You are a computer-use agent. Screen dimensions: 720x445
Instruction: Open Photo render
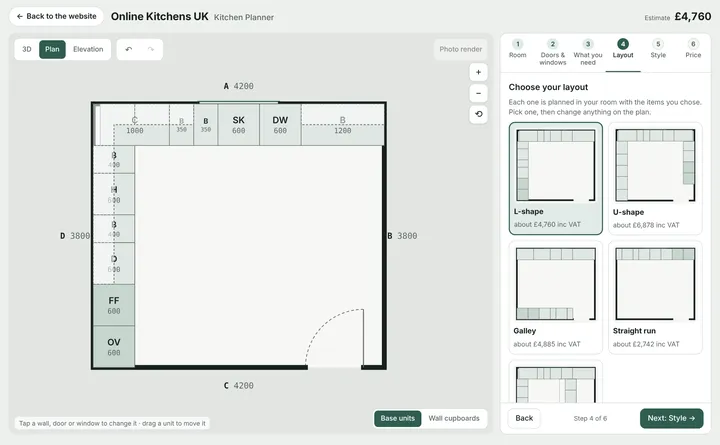[461, 49]
